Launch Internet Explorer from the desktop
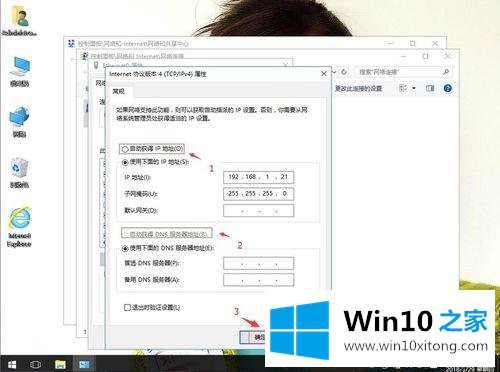 pos(19,227)
